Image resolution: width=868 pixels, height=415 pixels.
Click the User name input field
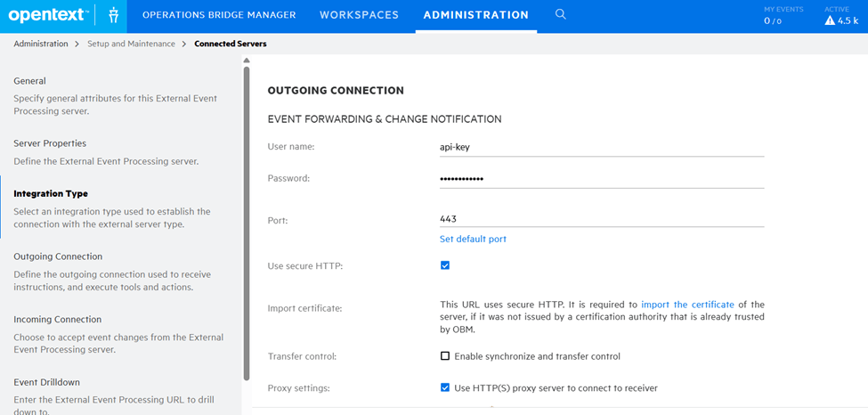tap(601, 147)
